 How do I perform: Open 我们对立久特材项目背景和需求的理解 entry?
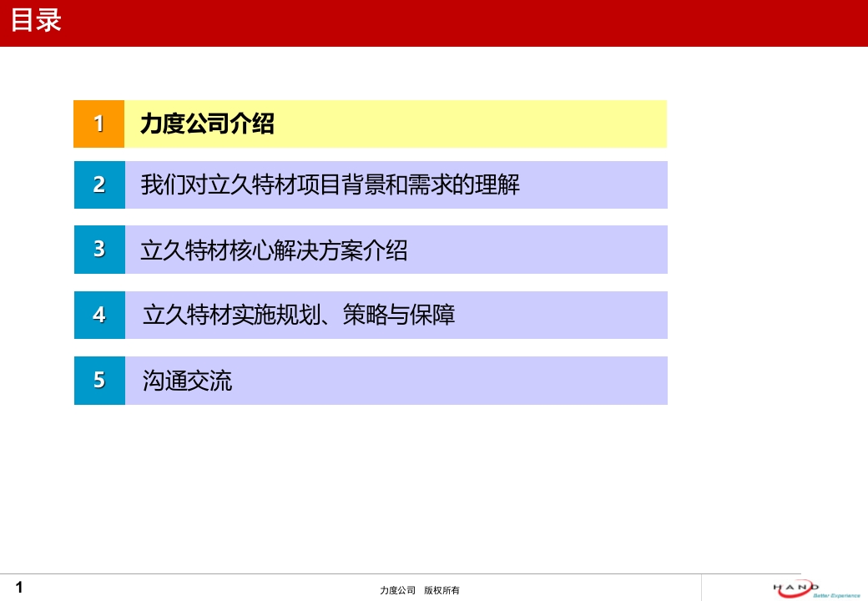tap(330, 184)
